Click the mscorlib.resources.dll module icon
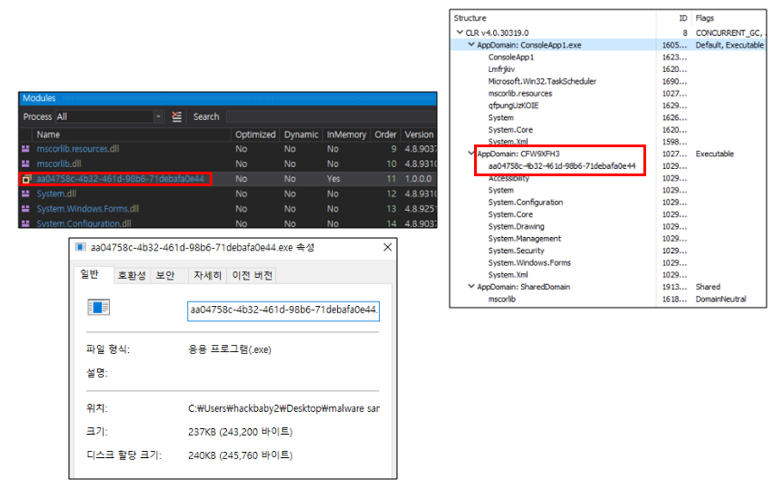Screen dimensions: 773x484 [x=26, y=149]
